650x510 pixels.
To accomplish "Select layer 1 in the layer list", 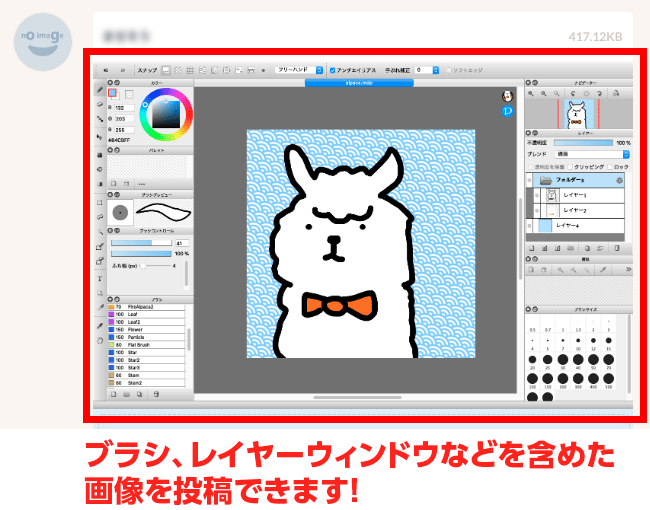I will tap(579, 195).
